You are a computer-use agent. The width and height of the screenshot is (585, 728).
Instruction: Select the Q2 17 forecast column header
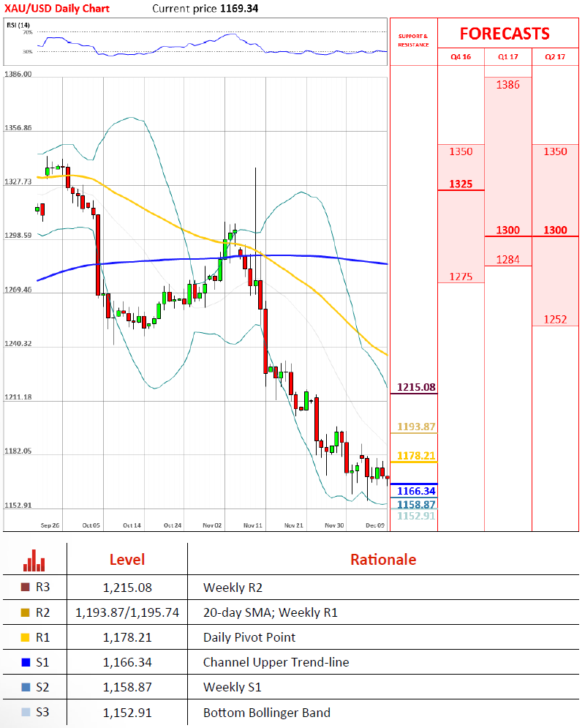click(555, 56)
